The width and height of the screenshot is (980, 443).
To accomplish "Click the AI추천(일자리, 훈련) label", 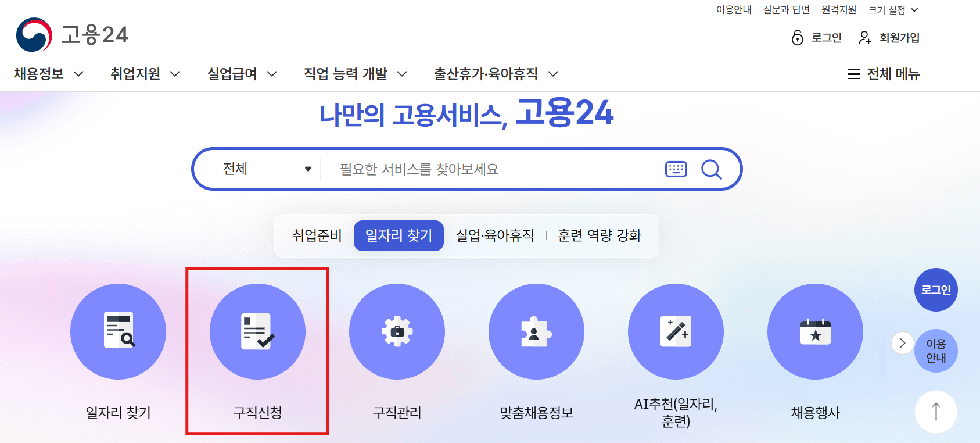I will (676, 412).
